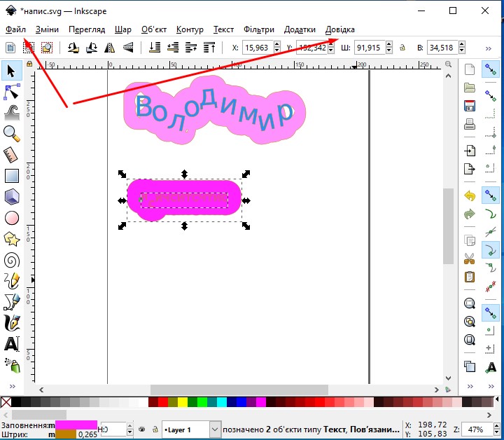Select the Calligraphy tool

12,323
